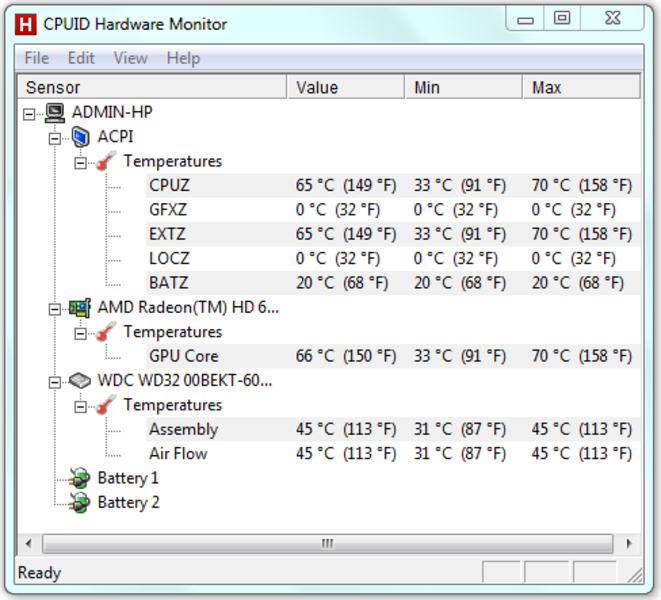This screenshot has height=600, width=661.
Task: Select the ACPI tree label
Action: click(115, 137)
